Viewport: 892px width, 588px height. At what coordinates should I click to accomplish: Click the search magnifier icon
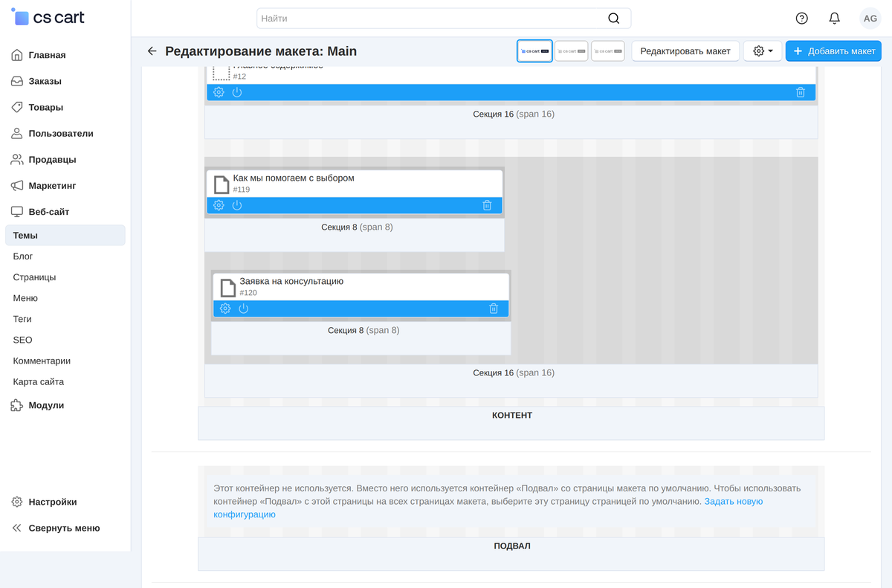tap(613, 19)
